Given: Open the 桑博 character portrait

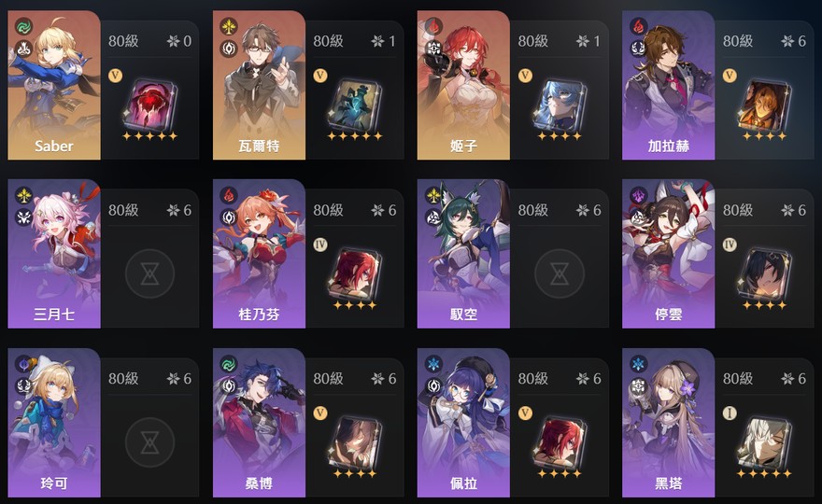Looking at the screenshot, I should pyautogui.click(x=259, y=423).
